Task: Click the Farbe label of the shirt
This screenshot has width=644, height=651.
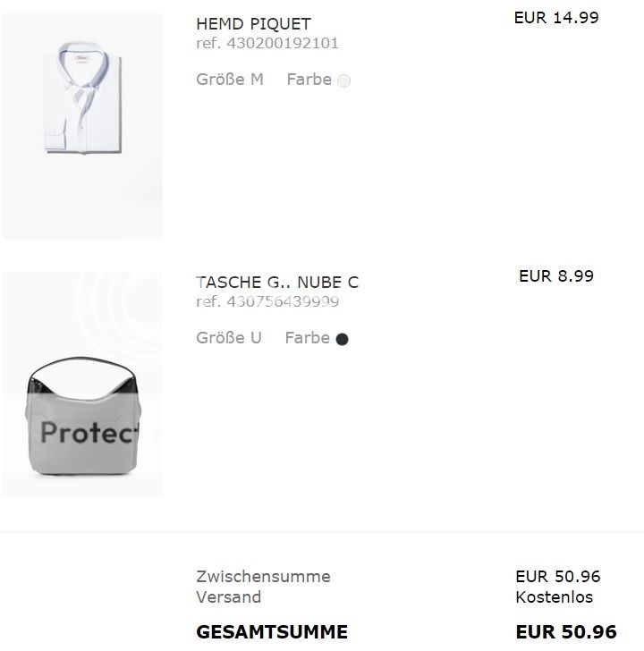Action: pyautogui.click(x=309, y=80)
